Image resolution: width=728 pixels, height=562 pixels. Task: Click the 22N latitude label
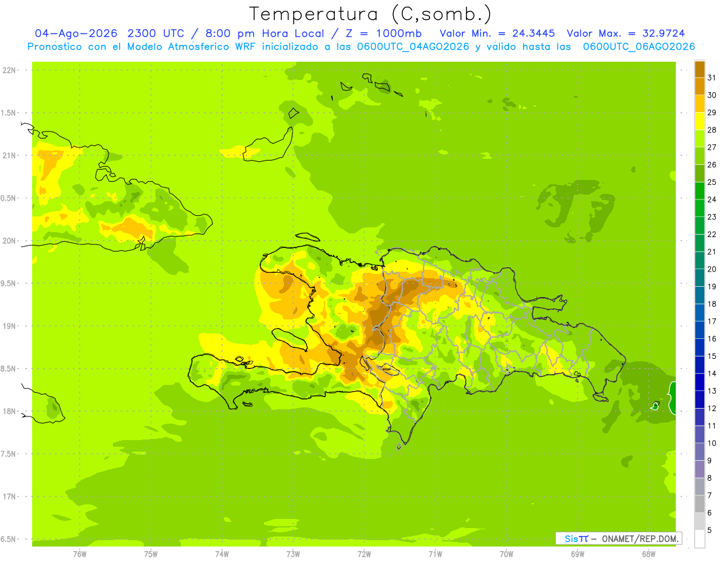pos(9,70)
